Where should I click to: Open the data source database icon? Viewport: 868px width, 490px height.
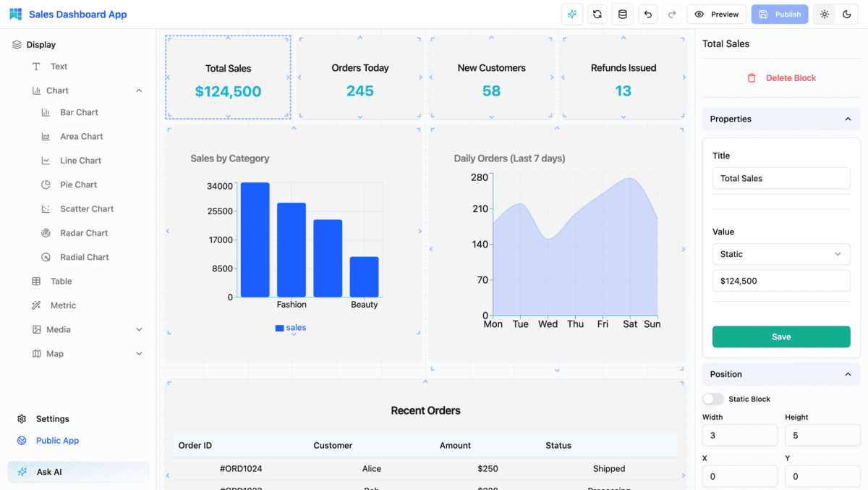coord(622,14)
